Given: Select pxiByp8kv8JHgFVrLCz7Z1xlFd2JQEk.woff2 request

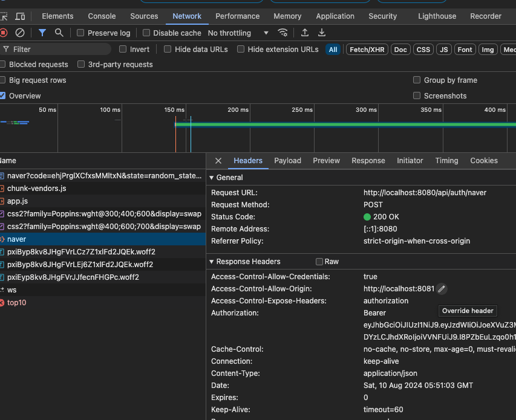Looking at the screenshot, I should click(x=103, y=252).
